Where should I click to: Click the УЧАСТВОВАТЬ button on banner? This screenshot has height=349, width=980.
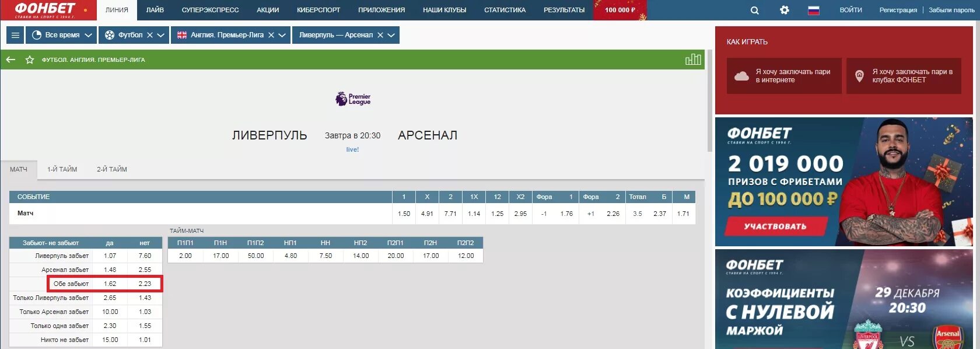(x=776, y=226)
